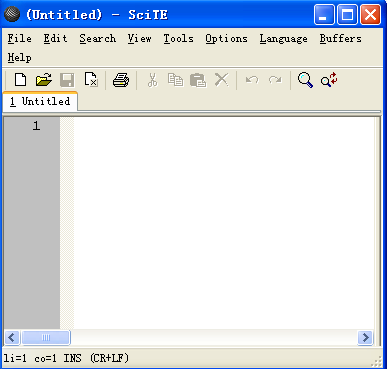Delete selection using the X icon
This screenshot has height=369, width=387.
click(x=221, y=80)
